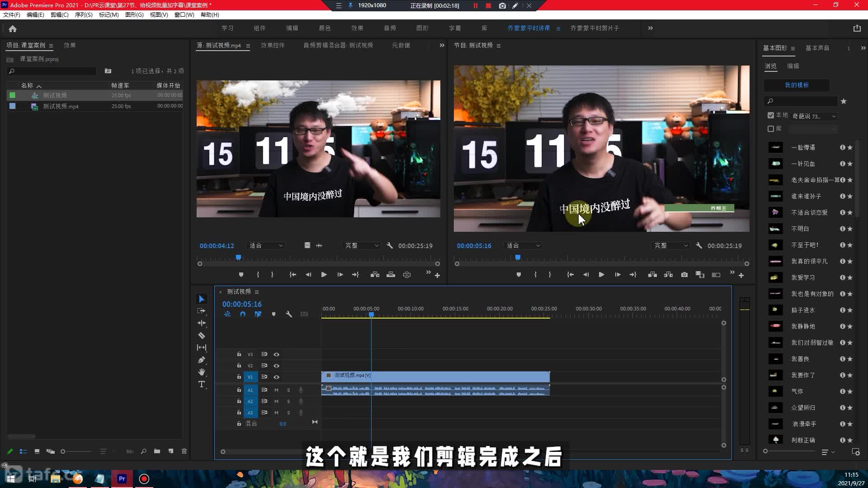The width and height of the screenshot is (868, 488).
Task: Open Source monitor resolution 完整 dropdown
Action: coord(362,245)
